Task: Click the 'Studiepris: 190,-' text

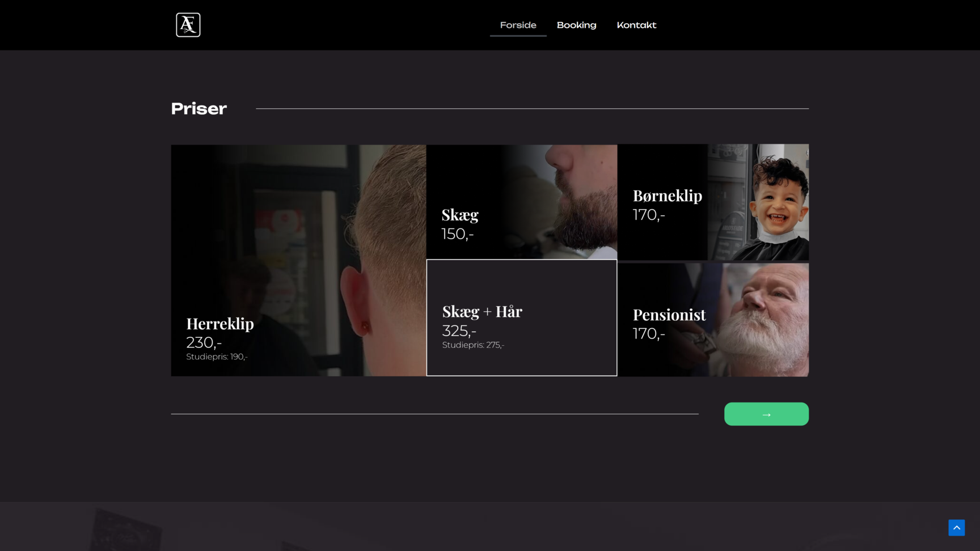Action: pos(217,357)
